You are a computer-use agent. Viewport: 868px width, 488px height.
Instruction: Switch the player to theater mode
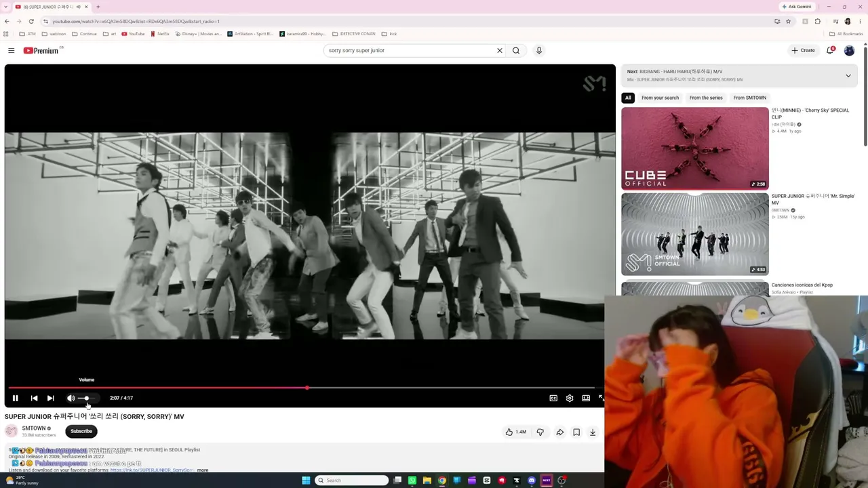pyautogui.click(x=586, y=398)
